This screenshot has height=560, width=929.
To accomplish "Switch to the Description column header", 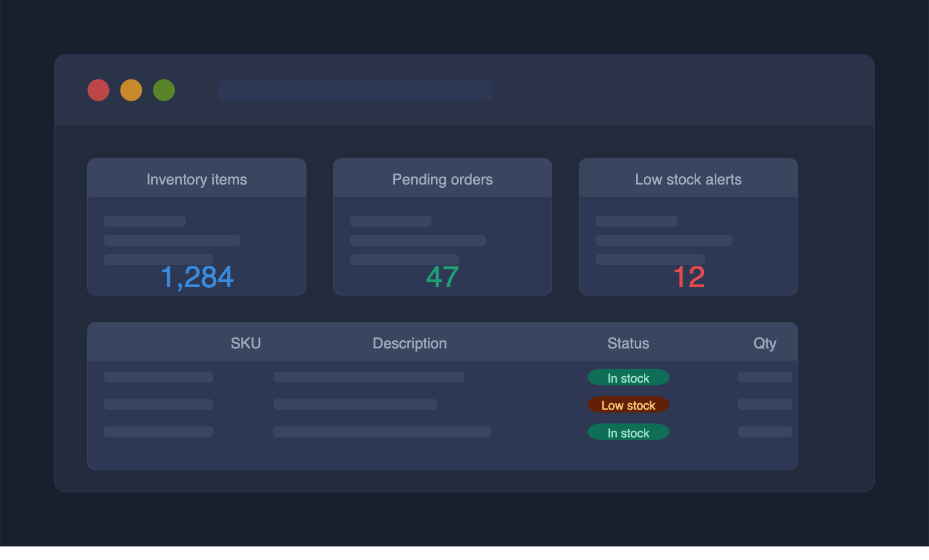I will pyautogui.click(x=410, y=343).
